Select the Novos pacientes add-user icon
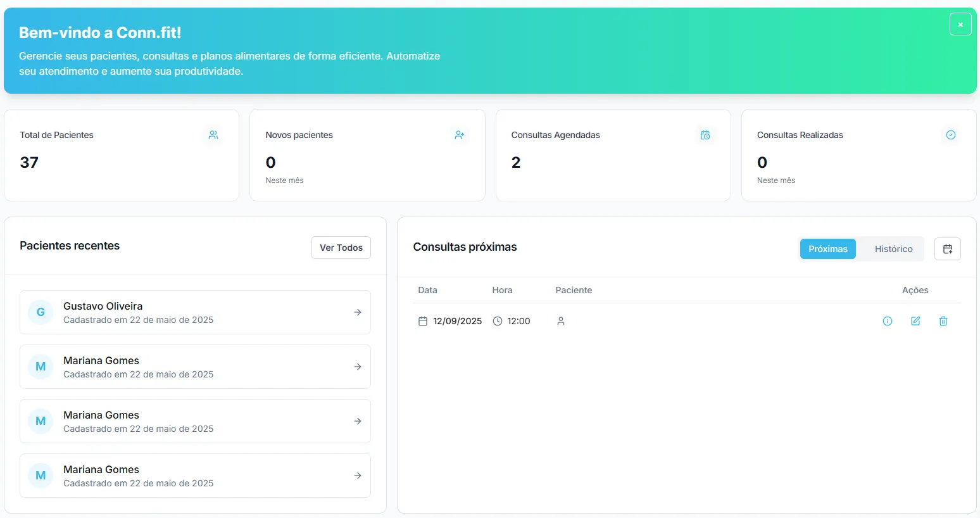Screen dimensions: 980x518 click(459, 135)
